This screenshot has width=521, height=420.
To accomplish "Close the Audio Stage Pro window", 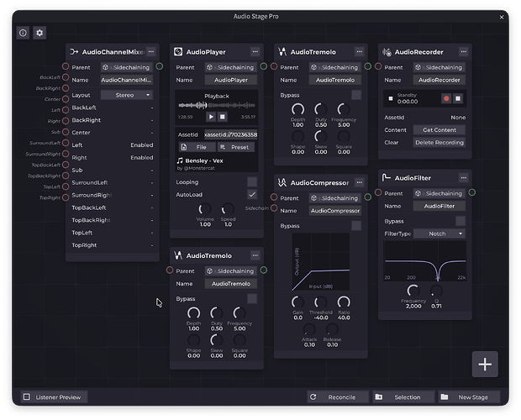I will 502,18.
